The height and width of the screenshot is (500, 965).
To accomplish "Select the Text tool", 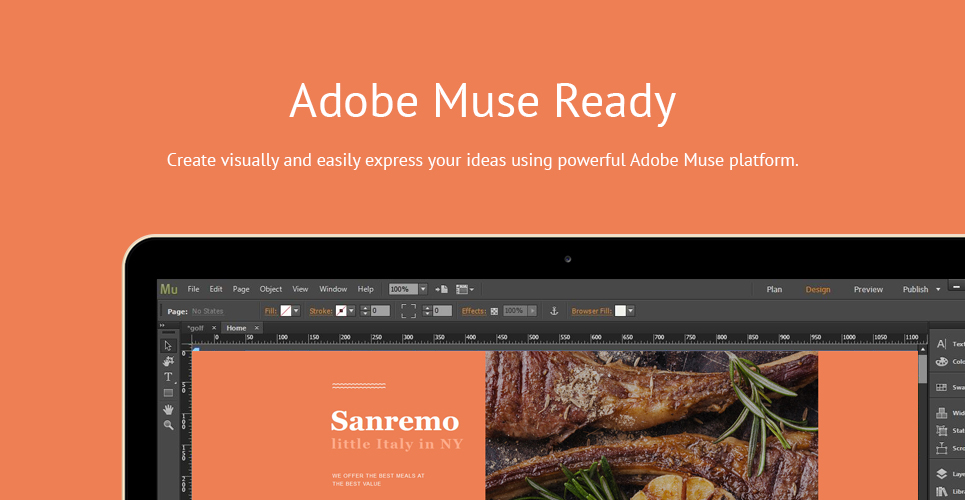I will (x=169, y=377).
